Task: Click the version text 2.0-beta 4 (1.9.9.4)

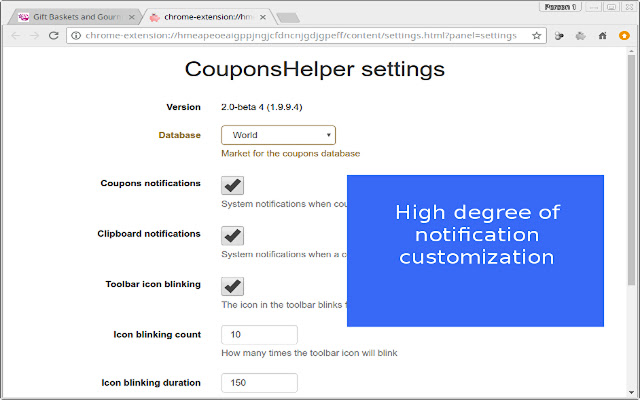Action: [x=262, y=107]
